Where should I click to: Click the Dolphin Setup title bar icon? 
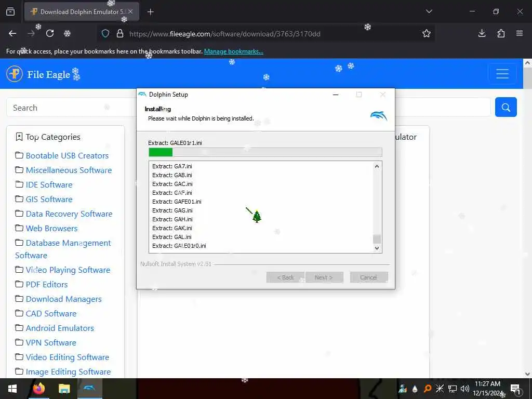pyautogui.click(x=142, y=95)
